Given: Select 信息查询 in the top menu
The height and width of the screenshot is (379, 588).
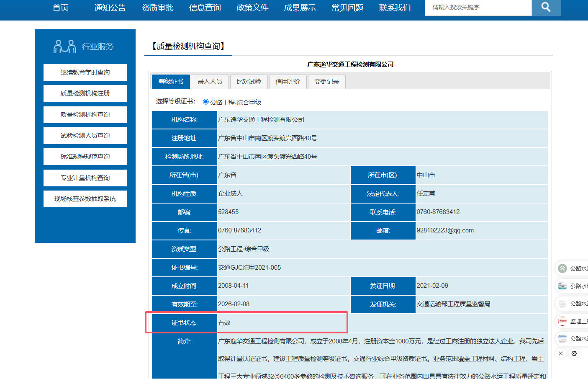Looking at the screenshot, I should (205, 8).
